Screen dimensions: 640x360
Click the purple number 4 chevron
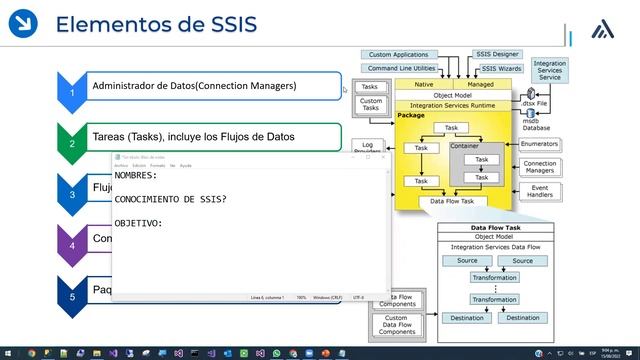(x=72, y=246)
